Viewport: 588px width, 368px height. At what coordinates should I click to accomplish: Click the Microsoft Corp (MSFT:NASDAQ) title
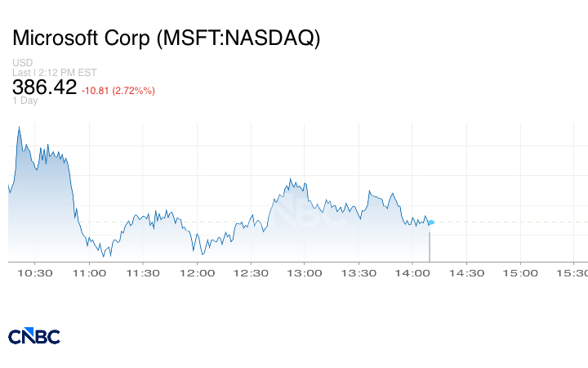pyautogui.click(x=167, y=38)
